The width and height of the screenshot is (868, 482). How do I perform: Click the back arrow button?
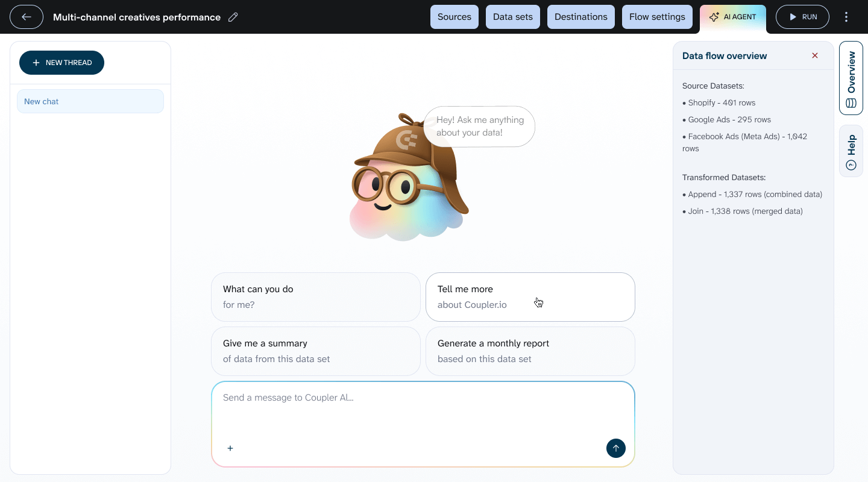[27, 17]
